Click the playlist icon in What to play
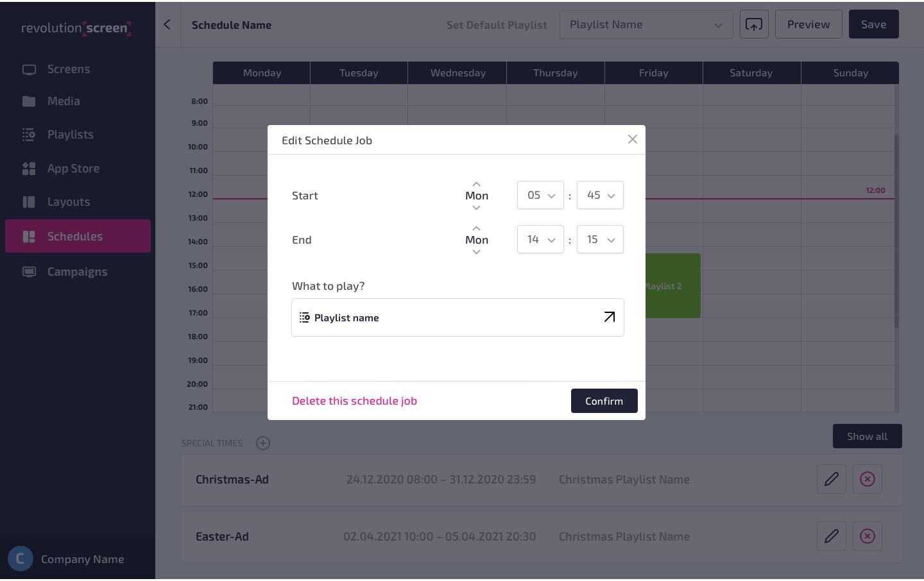The height and width of the screenshot is (581, 924). pos(305,317)
